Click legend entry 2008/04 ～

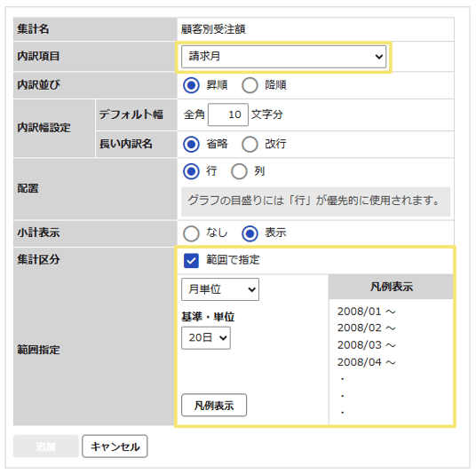367,362
